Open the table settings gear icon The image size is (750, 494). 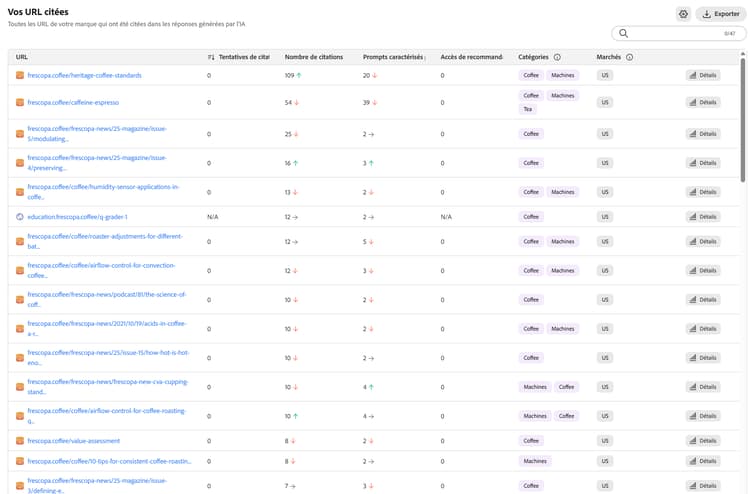683,14
